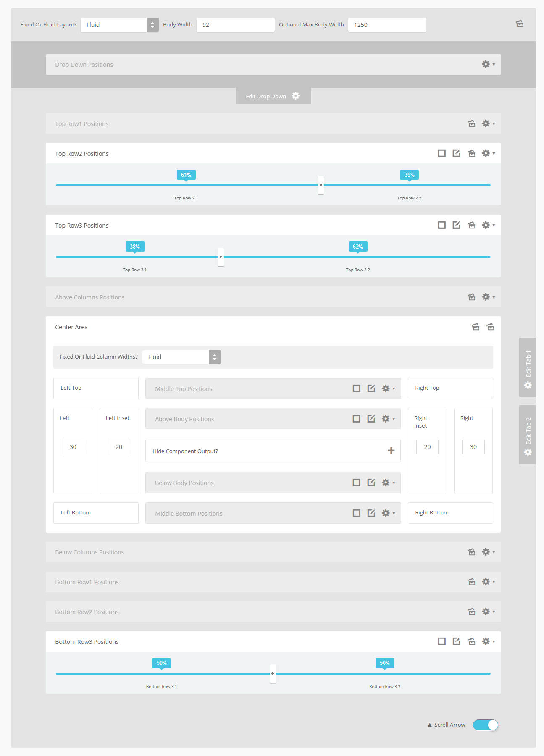This screenshot has height=756, width=544.
Task: Click the Top Row2 slider divider handle
Action: pos(321,185)
